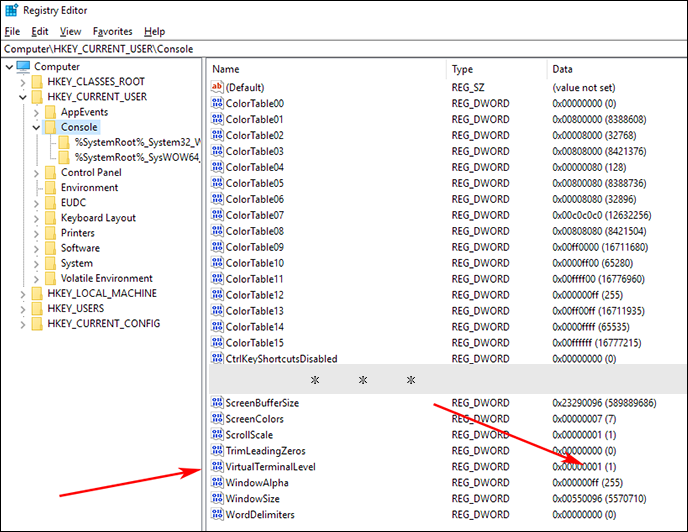
Task: Click the Registry Editor app icon in title bar
Action: [11, 10]
